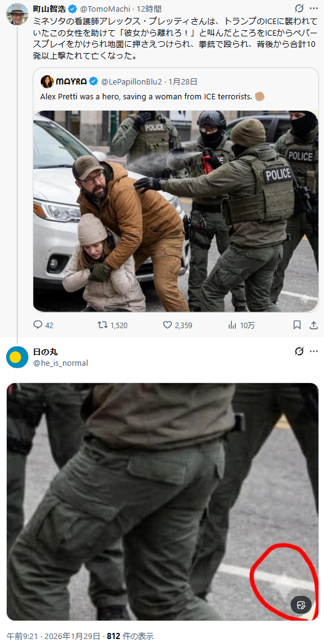Click the image edit icon on cropped photo
Viewport: 324px width, 644px height.
coord(301,605)
